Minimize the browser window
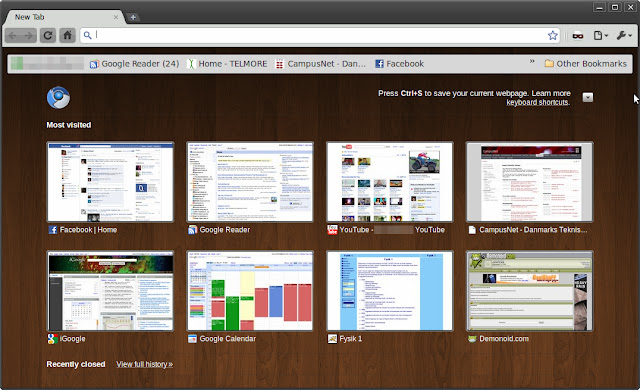This screenshot has height=390, width=640. click(x=599, y=7)
